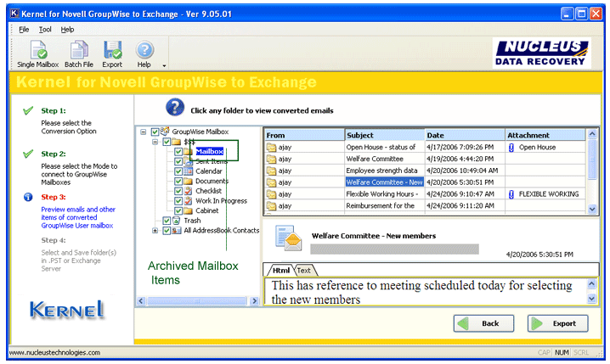Click mail icon in Open House row
The image size is (610, 364).
(x=271, y=148)
